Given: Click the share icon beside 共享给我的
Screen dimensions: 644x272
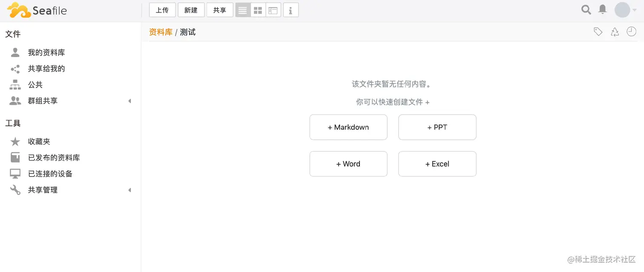Looking at the screenshot, I should pos(15,69).
